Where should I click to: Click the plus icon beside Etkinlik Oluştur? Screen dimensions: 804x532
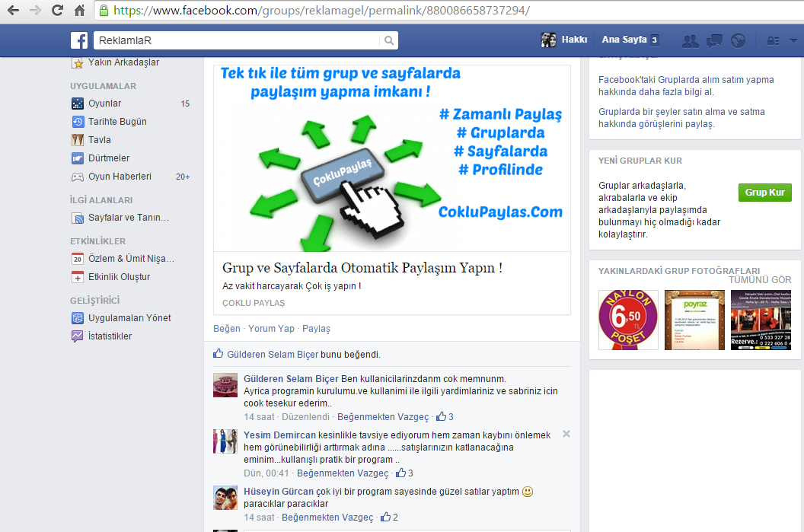tap(78, 277)
